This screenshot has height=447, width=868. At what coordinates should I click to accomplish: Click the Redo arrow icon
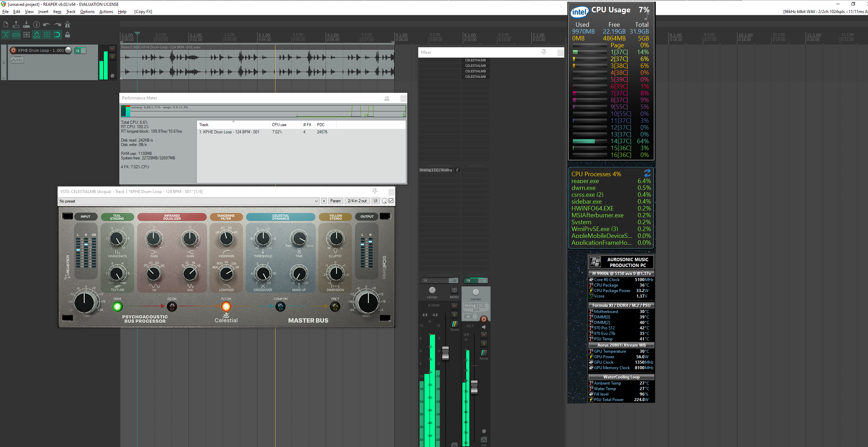pyautogui.click(x=57, y=24)
